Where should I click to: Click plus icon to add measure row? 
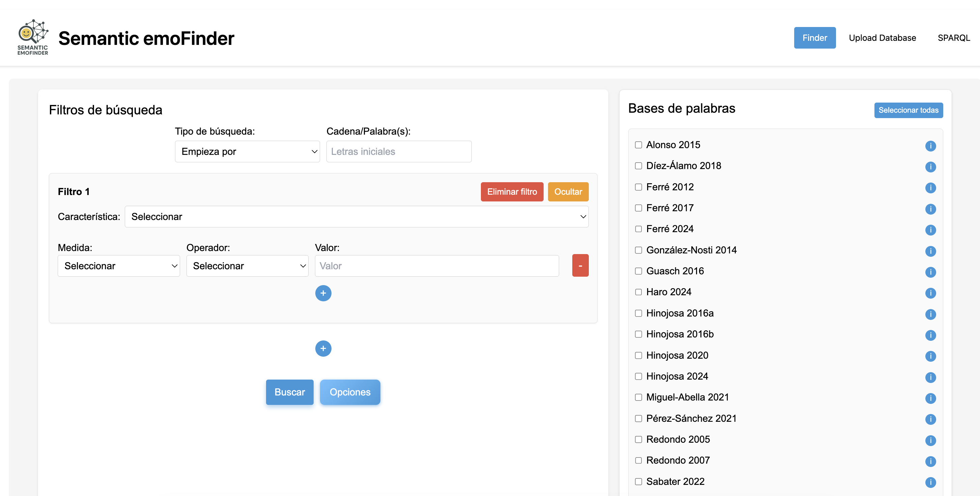click(x=323, y=293)
